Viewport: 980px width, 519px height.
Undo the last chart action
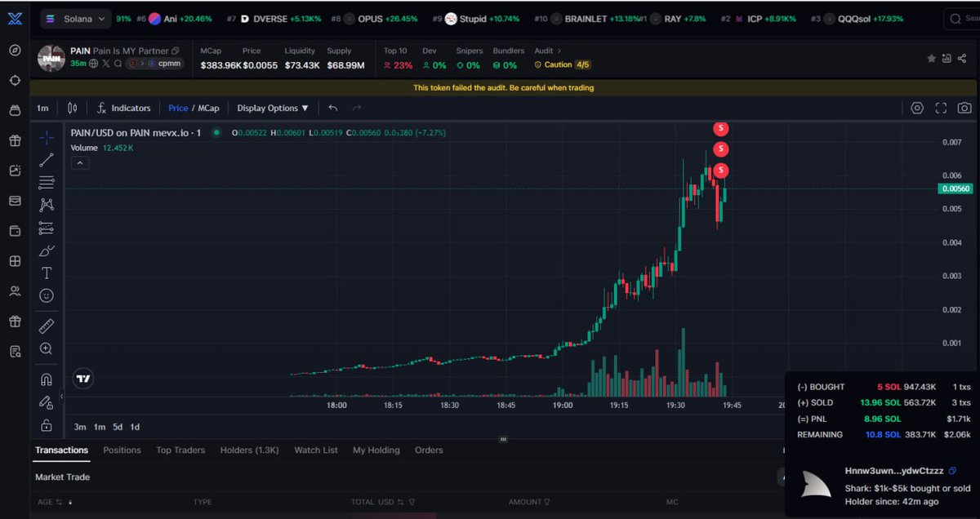click(332, 108)
